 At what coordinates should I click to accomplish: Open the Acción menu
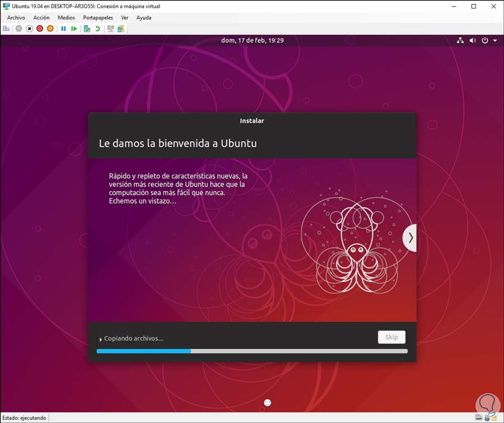click(x=41, y=18)
